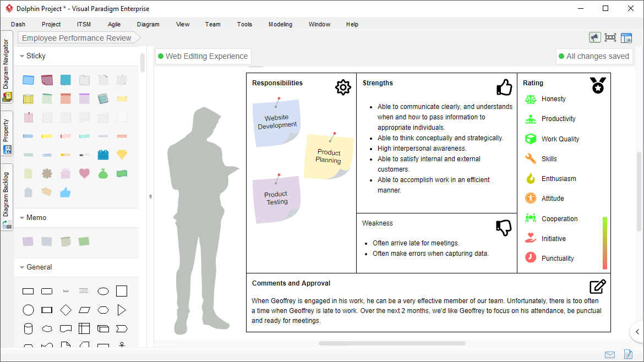Select the yellow checkered sticky note

pyautogui.click(x=28, y=98)
